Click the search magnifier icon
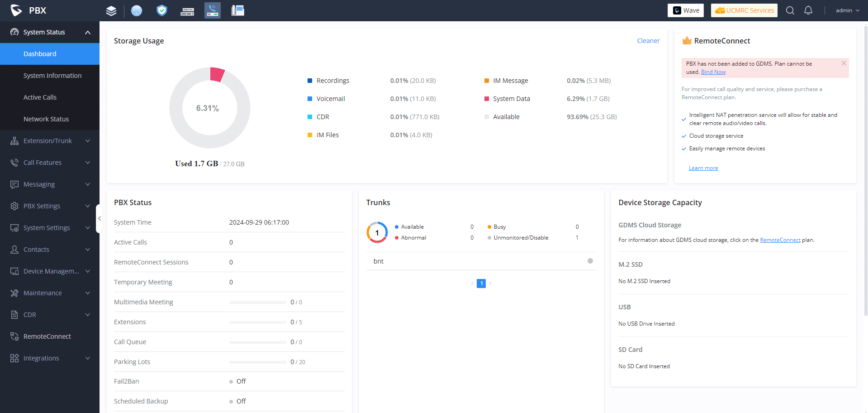868x413 pixels. [x=790, y=10]
